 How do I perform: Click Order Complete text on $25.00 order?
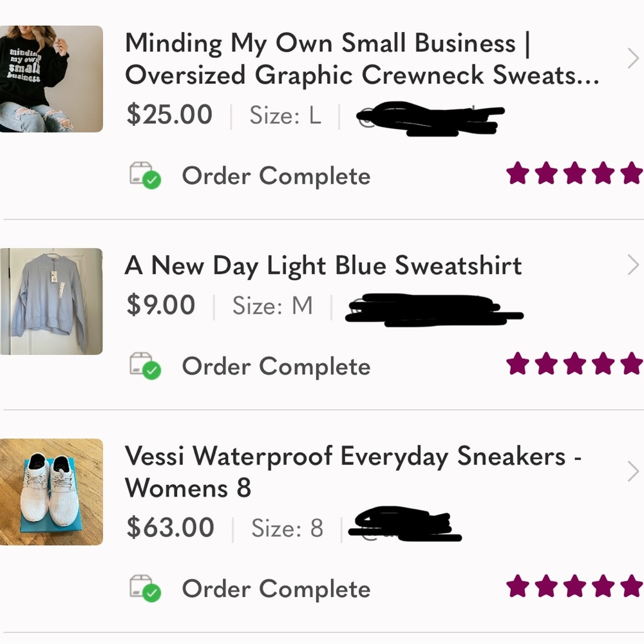click(276, 176)
